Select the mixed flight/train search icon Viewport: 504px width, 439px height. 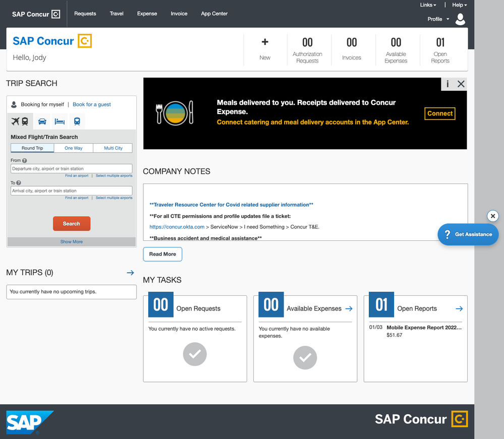point(20,121)
